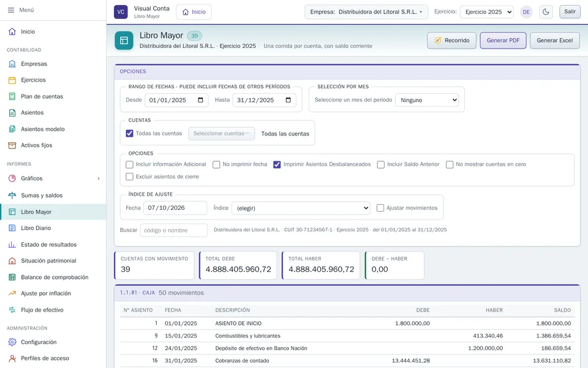
Task: Open Desde date picker calendar
Action: pos(200,100)
